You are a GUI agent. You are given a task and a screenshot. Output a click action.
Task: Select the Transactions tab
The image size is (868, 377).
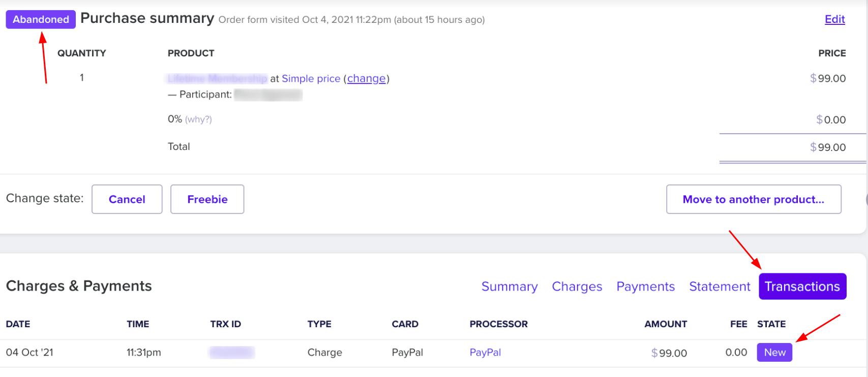[802, 287]
